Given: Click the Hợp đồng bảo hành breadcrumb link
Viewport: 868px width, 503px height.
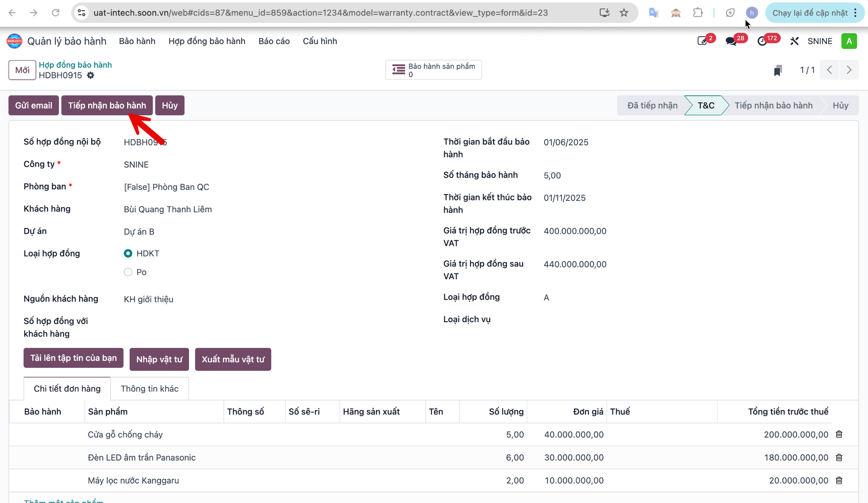Looking at the screenshot, I should click(x=75, y=65).
